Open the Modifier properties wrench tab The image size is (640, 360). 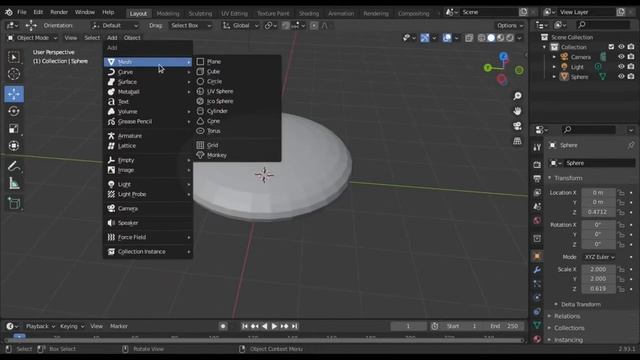click(x=537, y=270)
